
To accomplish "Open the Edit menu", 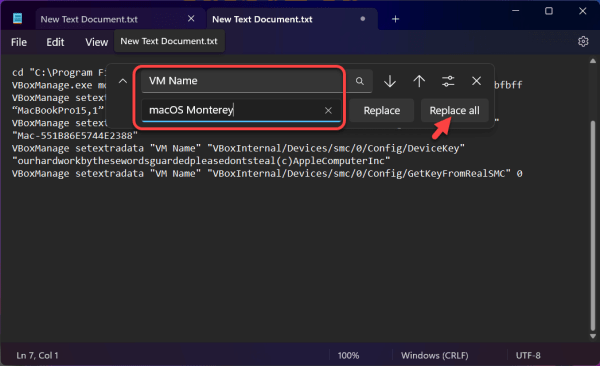I will (x=55, y=42).
